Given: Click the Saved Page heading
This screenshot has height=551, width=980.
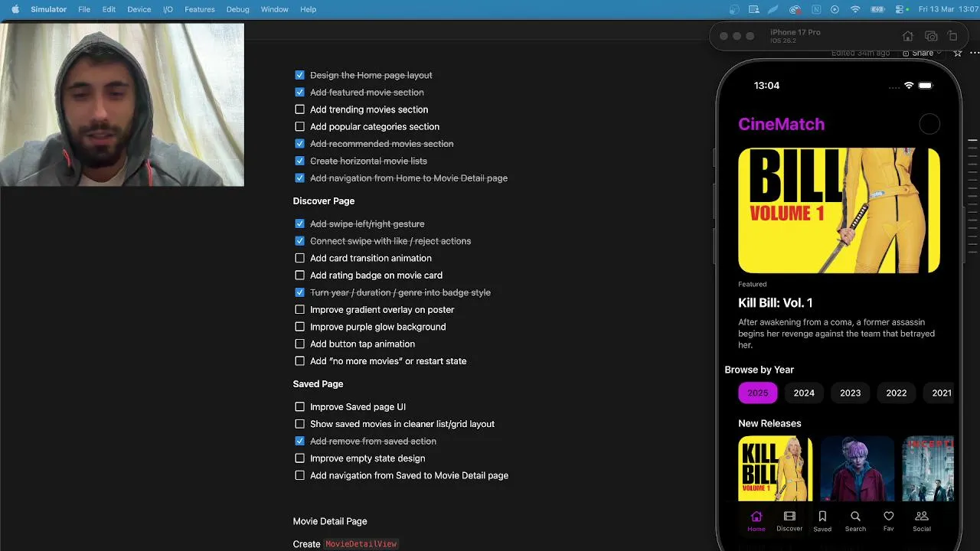Looking at the screenshot, I should (x=318, y=383).
